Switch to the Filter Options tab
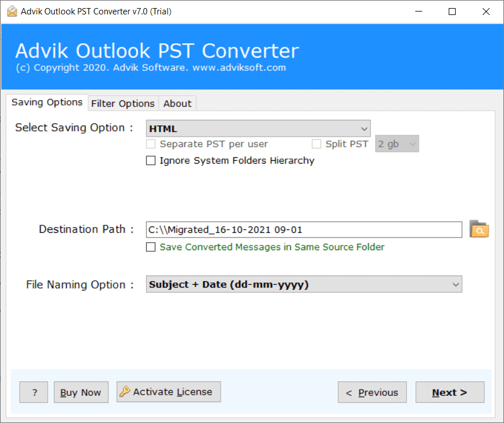This screenshot has width=504, height=423. [123, 103]
